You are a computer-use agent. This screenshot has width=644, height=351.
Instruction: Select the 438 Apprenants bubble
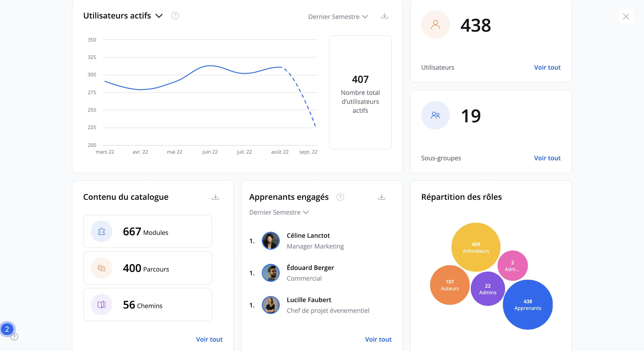click(x=528, y=305)
